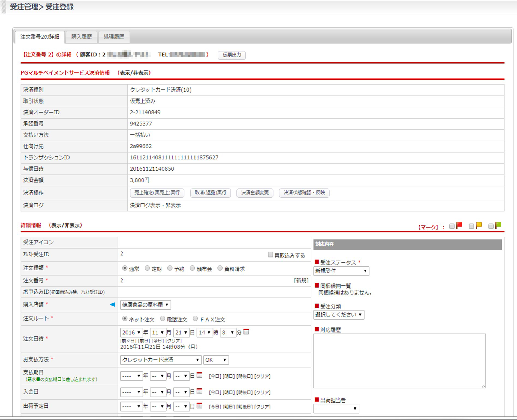Open the お支払方法 クレジットカード決済 dropdown
Screen dimensions: 517x420
point(160,360)
